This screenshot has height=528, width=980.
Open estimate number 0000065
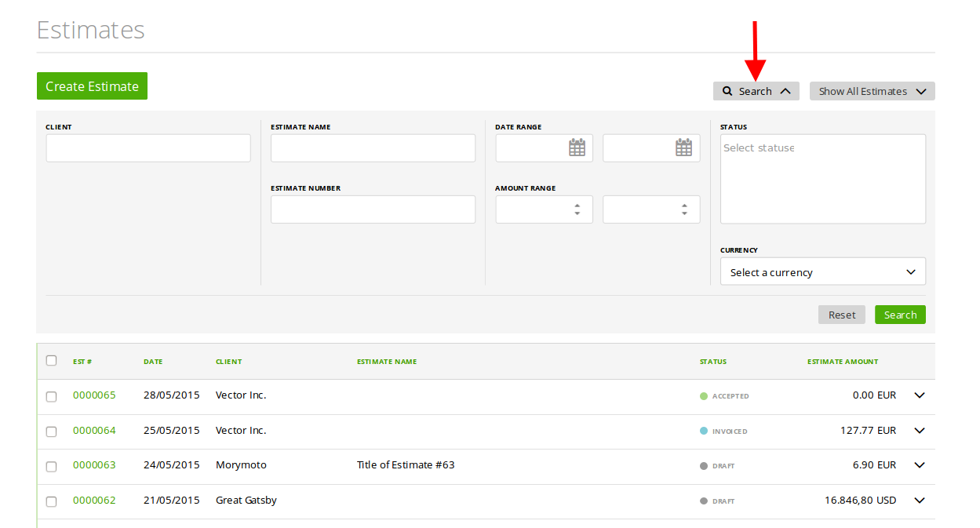pos(94,395)
